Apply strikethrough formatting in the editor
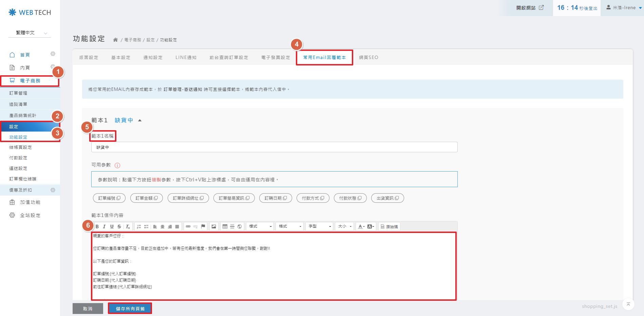Image resolution: width=644 pixels, height=316 pixels. (119, 226)
